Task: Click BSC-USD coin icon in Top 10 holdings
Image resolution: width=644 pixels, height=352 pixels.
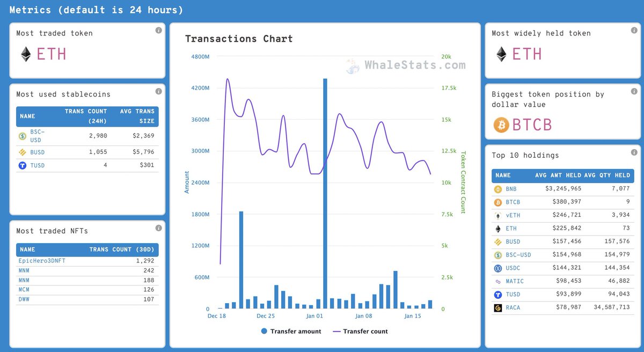Action: click(497, 255)
